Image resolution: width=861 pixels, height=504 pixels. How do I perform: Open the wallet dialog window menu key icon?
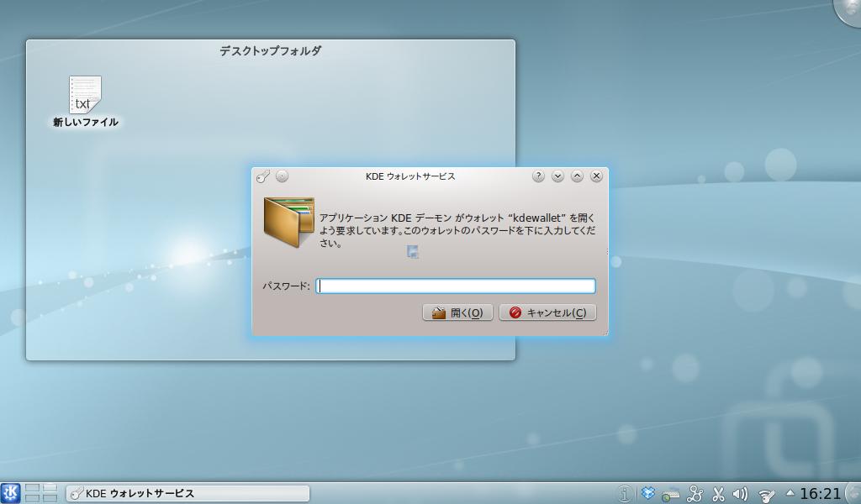[263, 176]
